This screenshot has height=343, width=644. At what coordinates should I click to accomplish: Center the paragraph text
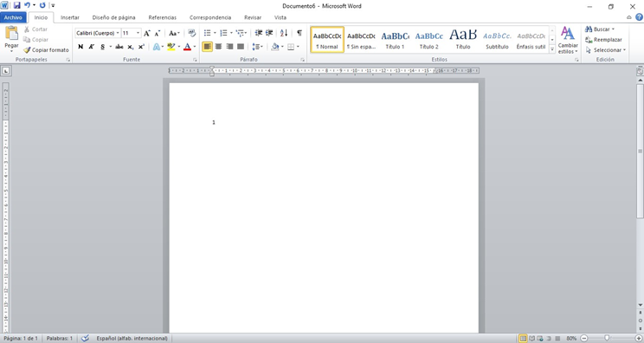(218, 47)
